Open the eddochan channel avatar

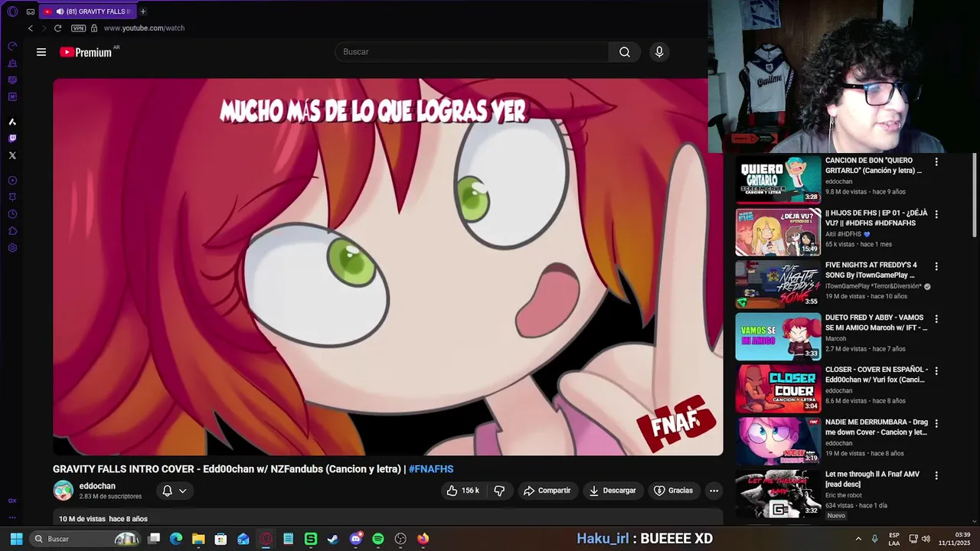pos(63,491)
